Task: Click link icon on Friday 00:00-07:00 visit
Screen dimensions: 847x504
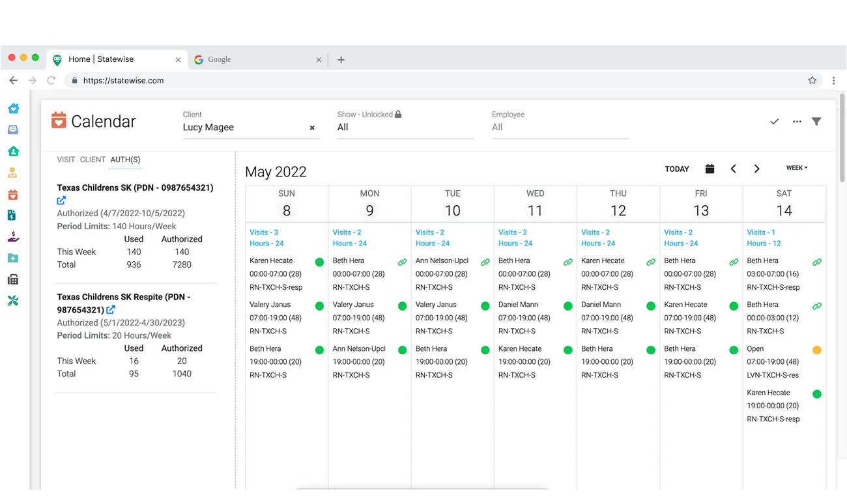Action: click(734, 262)
